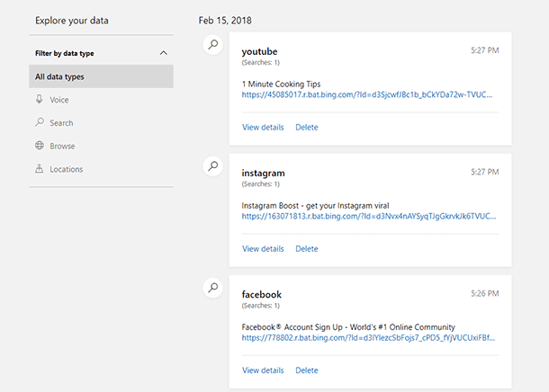
Task: Click the instagram search title
Action: (264, 174)
